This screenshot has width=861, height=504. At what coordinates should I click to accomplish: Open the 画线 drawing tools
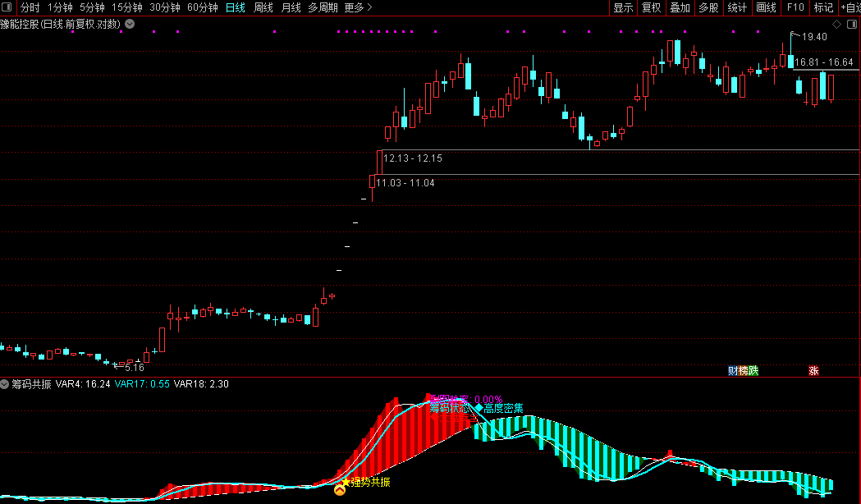pyautogui.click(x=766, y=7)
